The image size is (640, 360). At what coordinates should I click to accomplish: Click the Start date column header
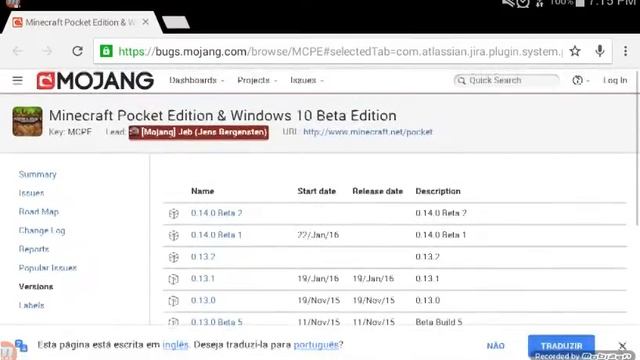click(x=316, y=191)
